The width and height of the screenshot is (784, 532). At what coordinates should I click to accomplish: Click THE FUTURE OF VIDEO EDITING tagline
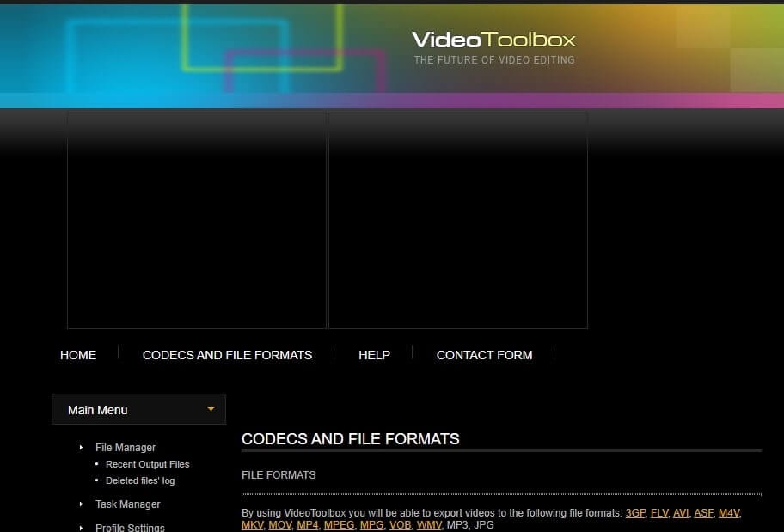coord(494,60)
